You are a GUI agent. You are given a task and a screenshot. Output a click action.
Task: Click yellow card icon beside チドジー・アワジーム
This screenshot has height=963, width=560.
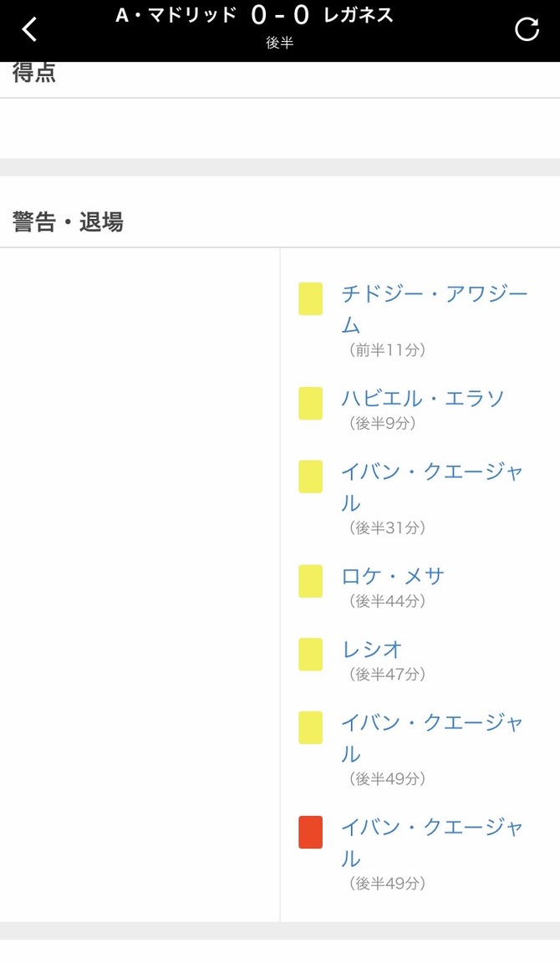(311, 298)
